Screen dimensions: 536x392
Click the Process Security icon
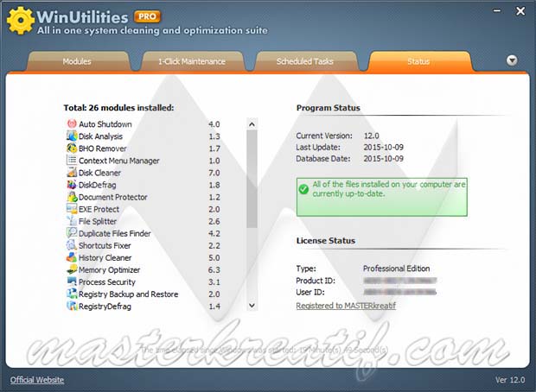pyautogui.click(x=72, y=281)
